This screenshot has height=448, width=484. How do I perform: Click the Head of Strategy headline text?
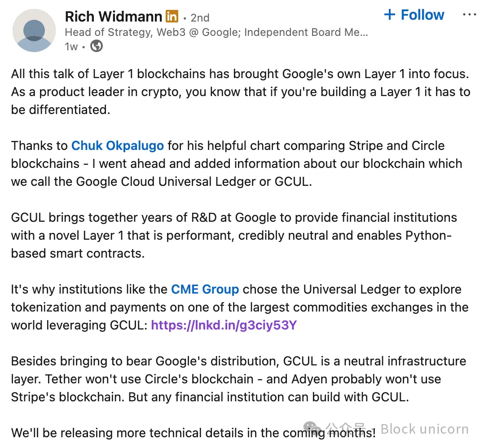[x=216, y=32]
